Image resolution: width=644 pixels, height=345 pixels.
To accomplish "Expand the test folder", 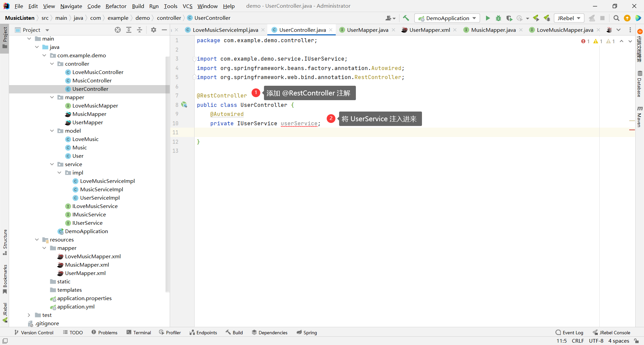I will [x=29, y=315].
